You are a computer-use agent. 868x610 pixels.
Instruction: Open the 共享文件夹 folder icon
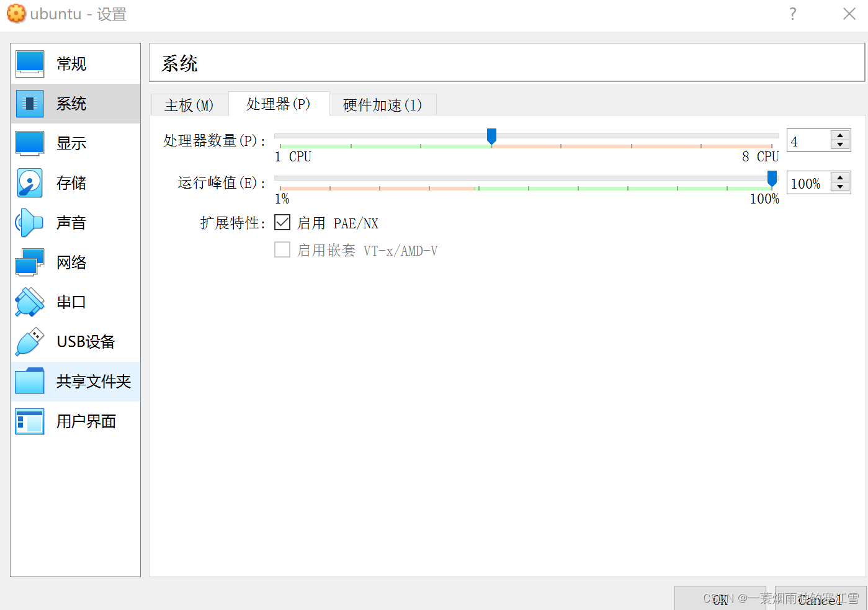tap(30, 382)
